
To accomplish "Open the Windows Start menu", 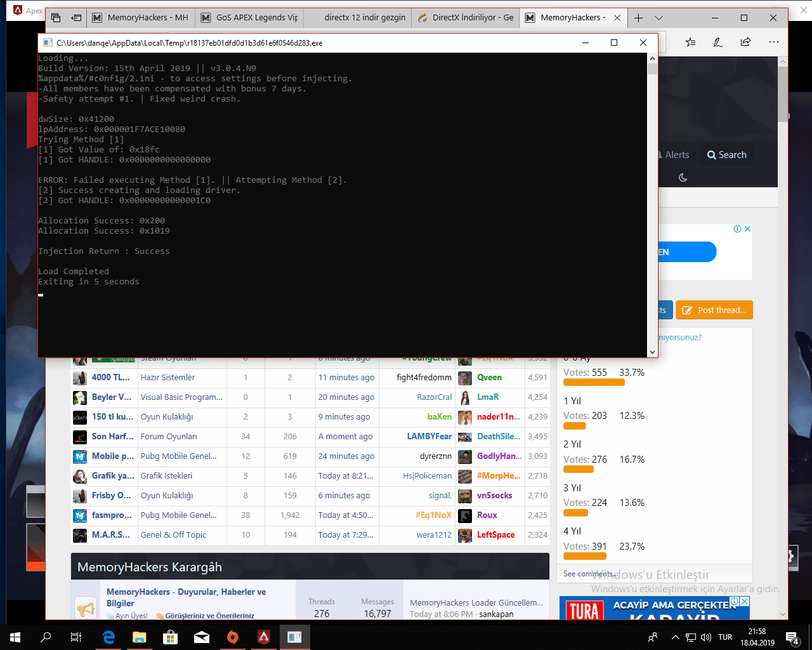I will point(15,637).
